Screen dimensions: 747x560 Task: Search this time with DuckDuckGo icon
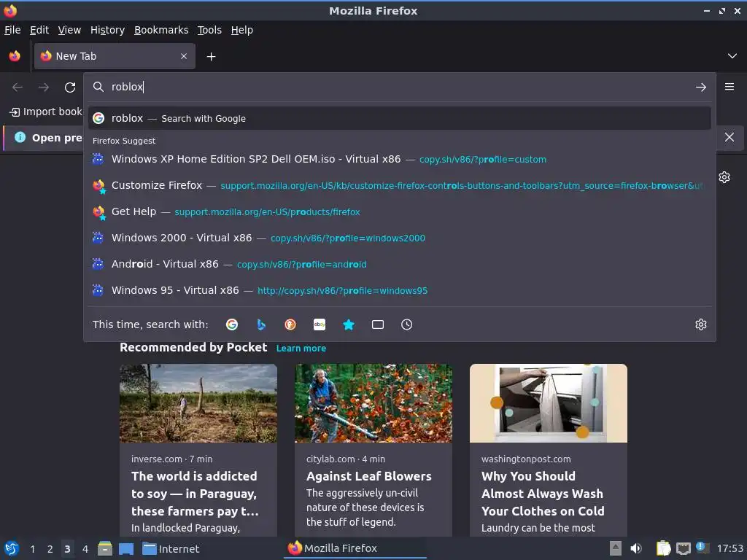[x=290, y=324]
